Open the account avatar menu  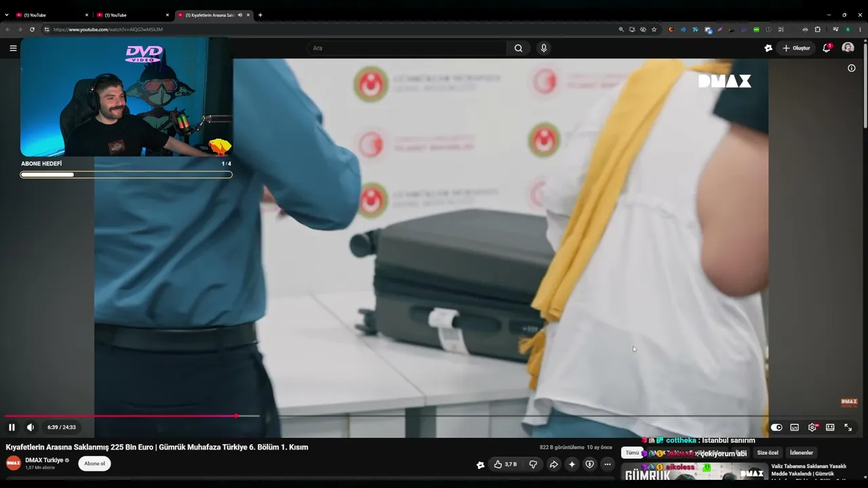coord(848,48)
